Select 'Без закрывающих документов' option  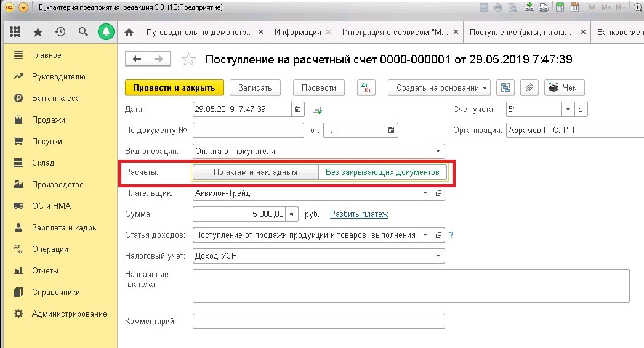[x=382, y=172]
